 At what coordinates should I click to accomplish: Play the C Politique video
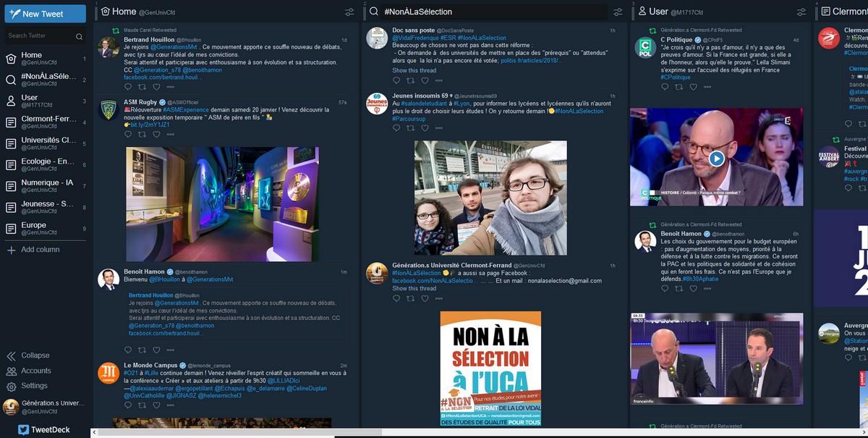[716, 158]
